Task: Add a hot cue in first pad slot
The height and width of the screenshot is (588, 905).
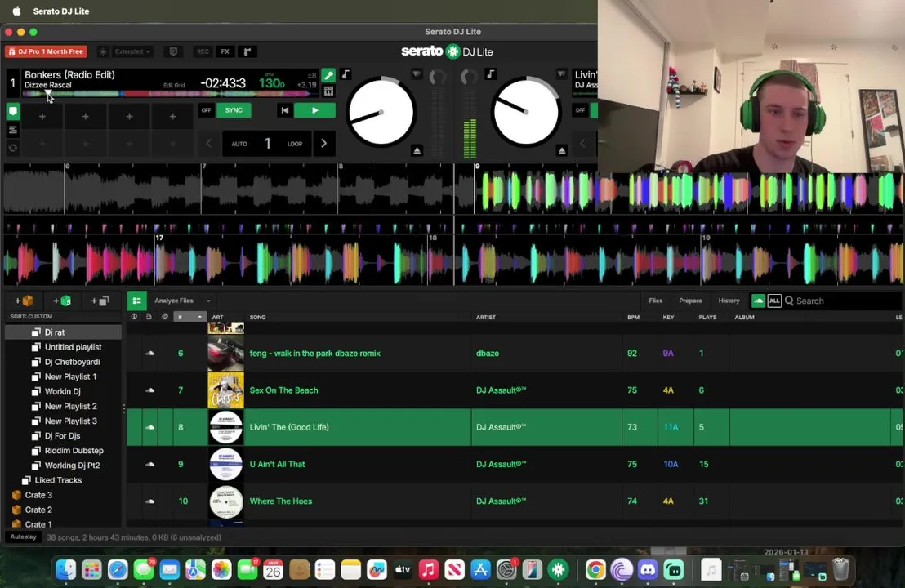Action: coord(42,117)
